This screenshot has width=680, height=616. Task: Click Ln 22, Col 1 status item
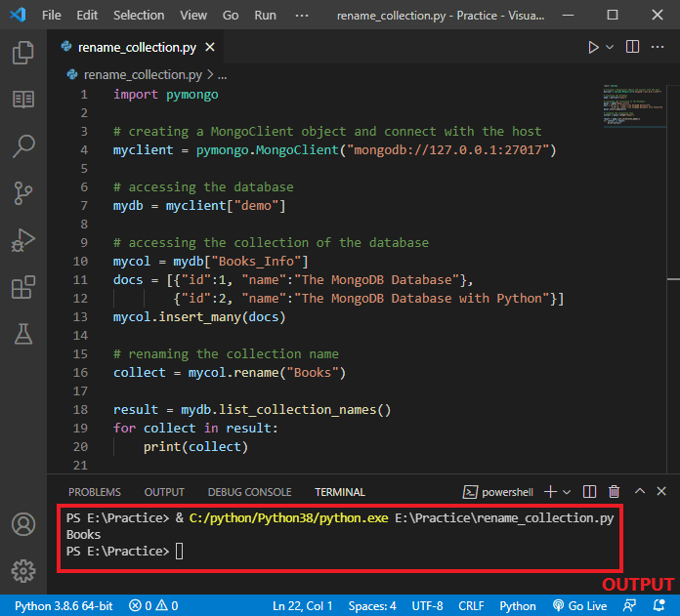(x=303, y=605)
